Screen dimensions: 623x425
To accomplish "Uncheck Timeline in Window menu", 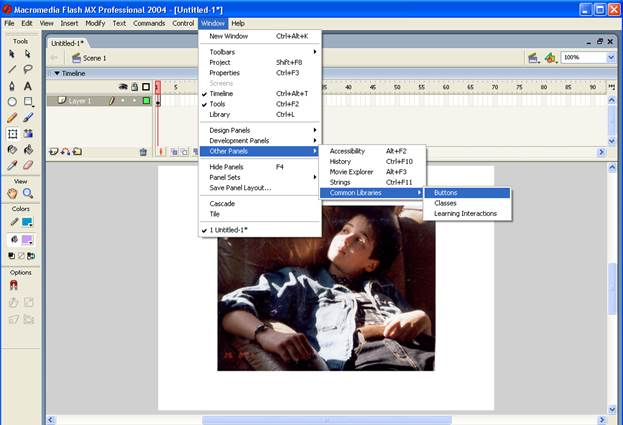I will point(259,94).
